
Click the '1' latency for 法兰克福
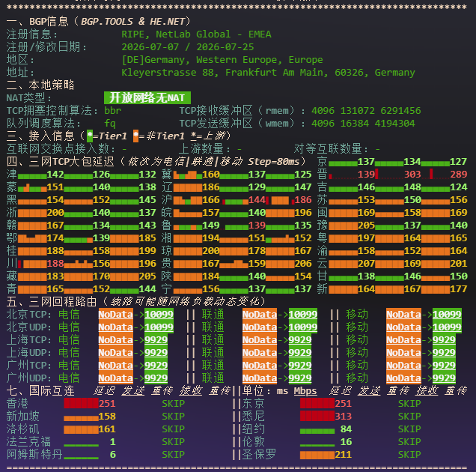[x=112, y=442]
